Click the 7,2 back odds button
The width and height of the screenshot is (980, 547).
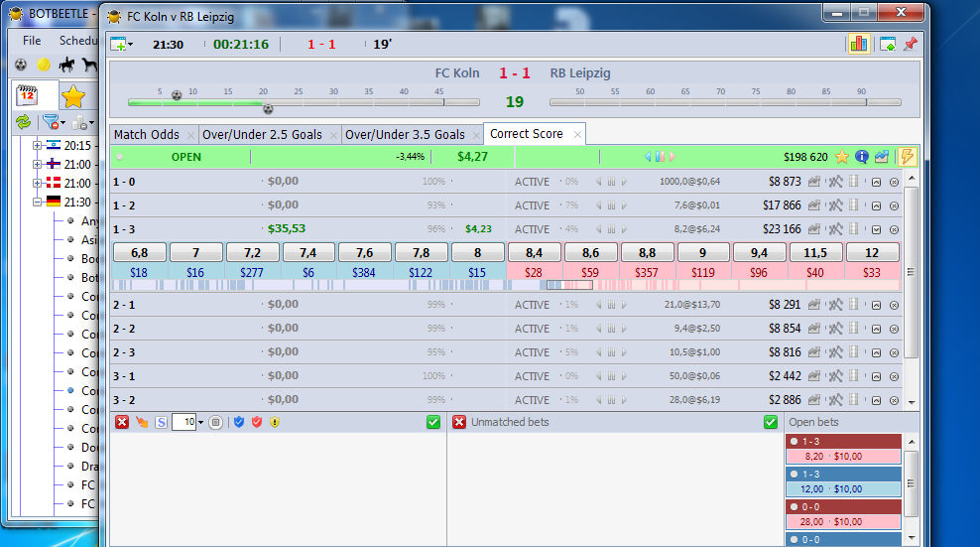point(253,253)
